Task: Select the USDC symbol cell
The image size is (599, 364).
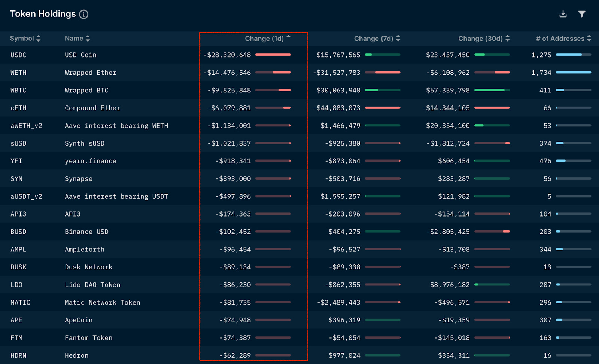Action: [x=18, y=55]
